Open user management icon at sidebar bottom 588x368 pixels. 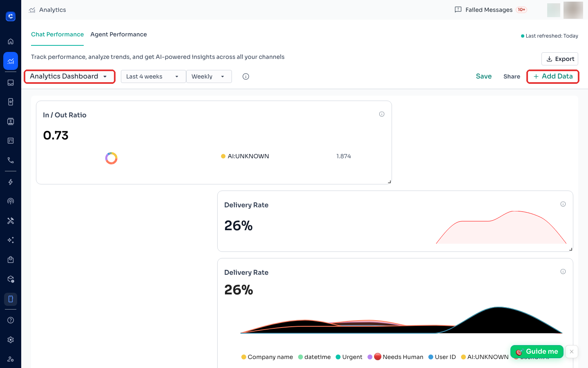[x=11, y=359]
